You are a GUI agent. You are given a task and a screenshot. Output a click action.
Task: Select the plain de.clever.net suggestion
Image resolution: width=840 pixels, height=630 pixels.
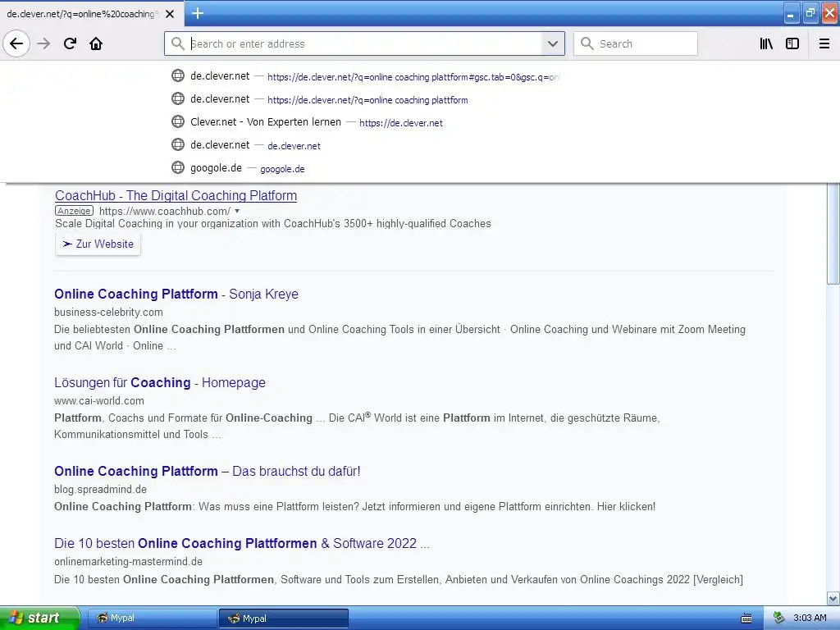point(365,145)
